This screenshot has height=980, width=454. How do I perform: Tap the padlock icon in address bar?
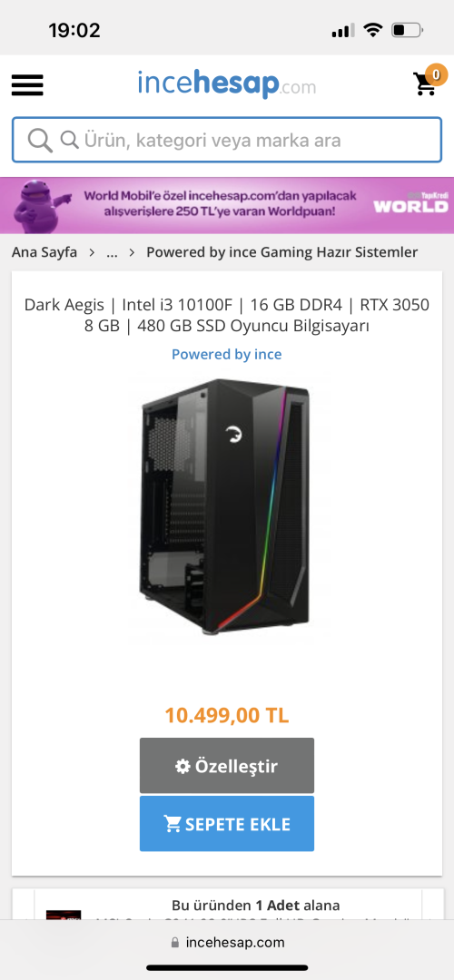click(175, 943)
